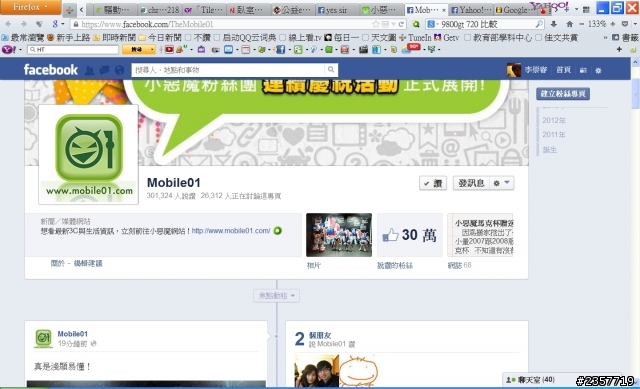This screenshot has width=640, height=389.
Task: Open the 30 萬 likes tile
Action: (409, 235)
